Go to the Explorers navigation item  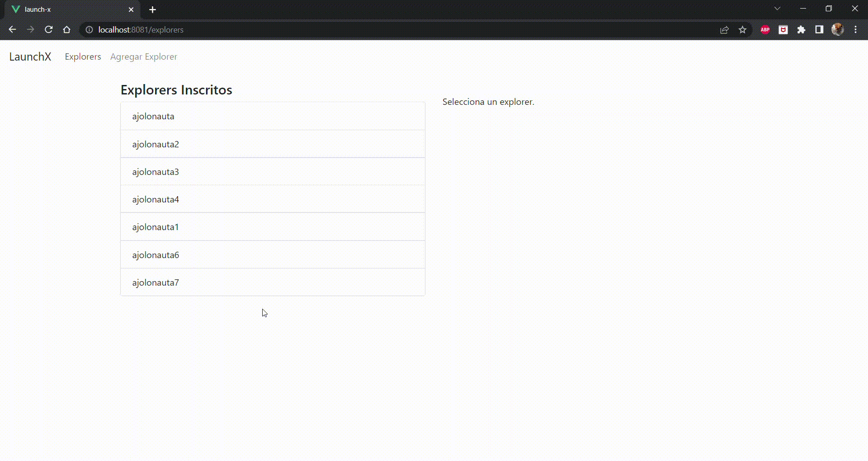(x=82, y=56)
